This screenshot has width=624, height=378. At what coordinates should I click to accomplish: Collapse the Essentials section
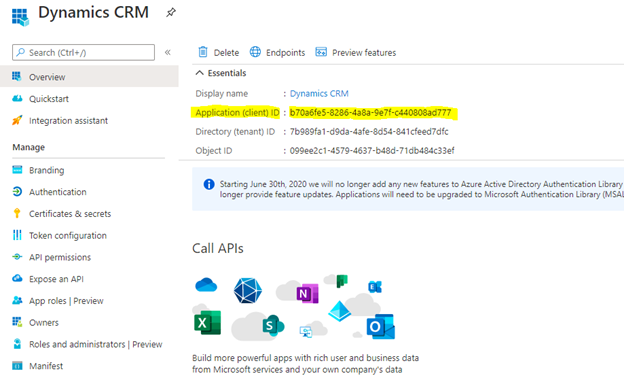pos(200,73)
